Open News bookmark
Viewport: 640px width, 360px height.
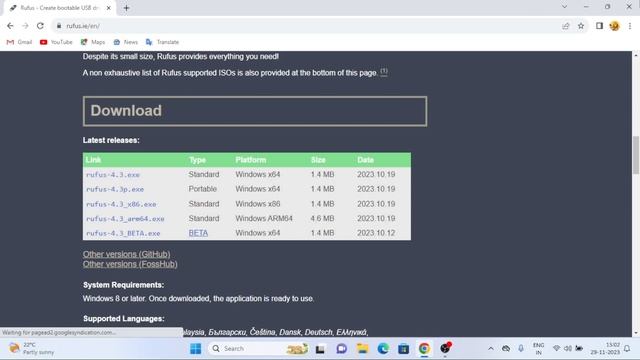click(x=125, y=42)
